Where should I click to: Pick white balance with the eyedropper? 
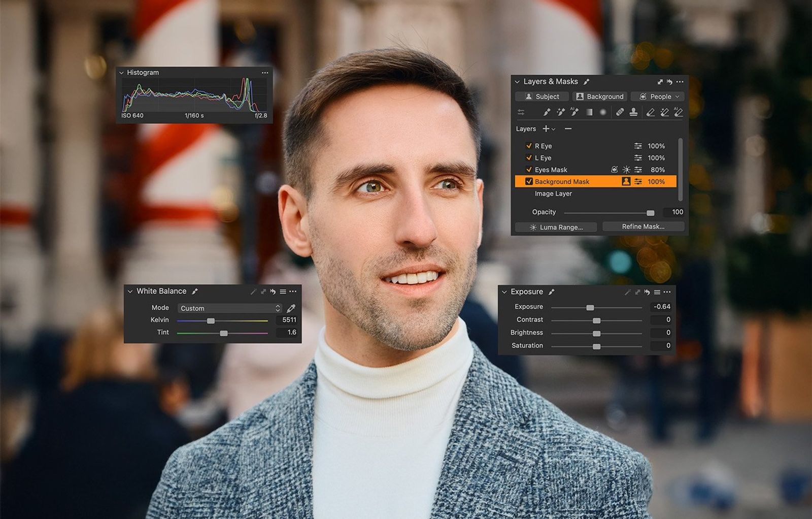pyautogui.click(x=291, y=308)
